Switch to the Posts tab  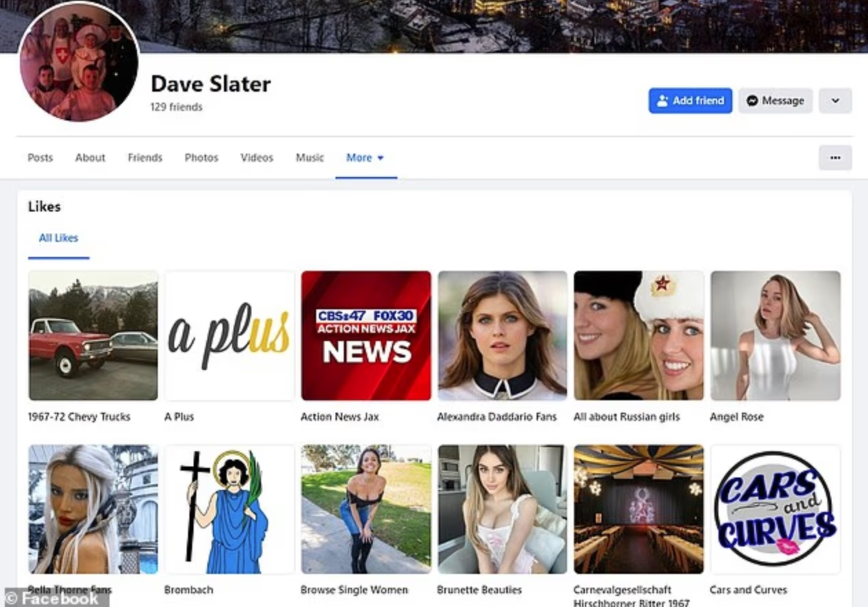click(40, 158)
